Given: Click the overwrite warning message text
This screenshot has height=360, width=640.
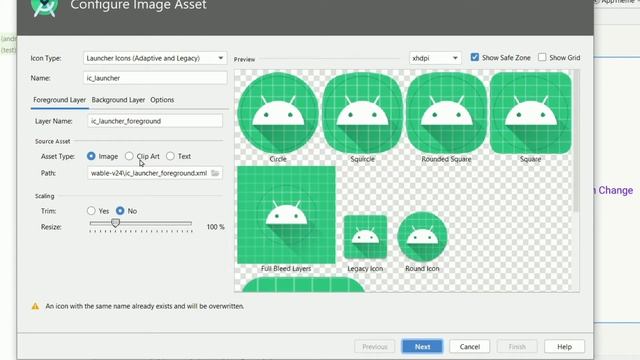Looking at the screenshot, I should click(144, 306).
